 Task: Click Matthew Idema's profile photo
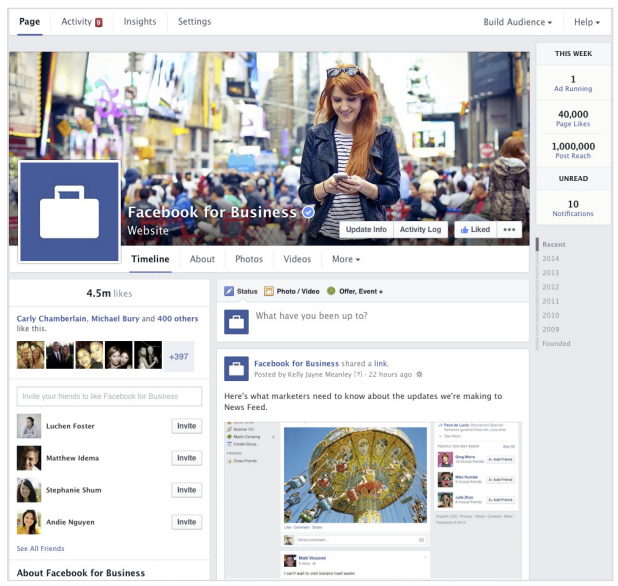[x=29, y=458]
